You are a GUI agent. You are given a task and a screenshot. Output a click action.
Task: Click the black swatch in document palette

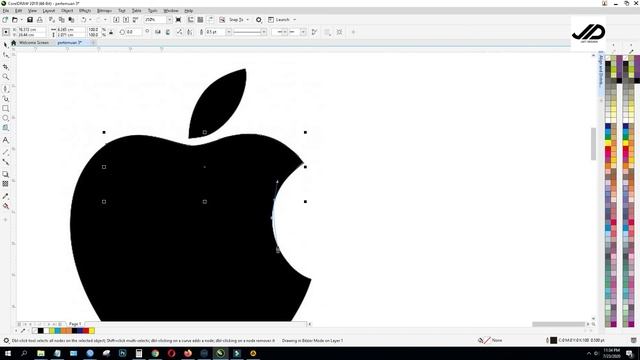coord(40,331)
